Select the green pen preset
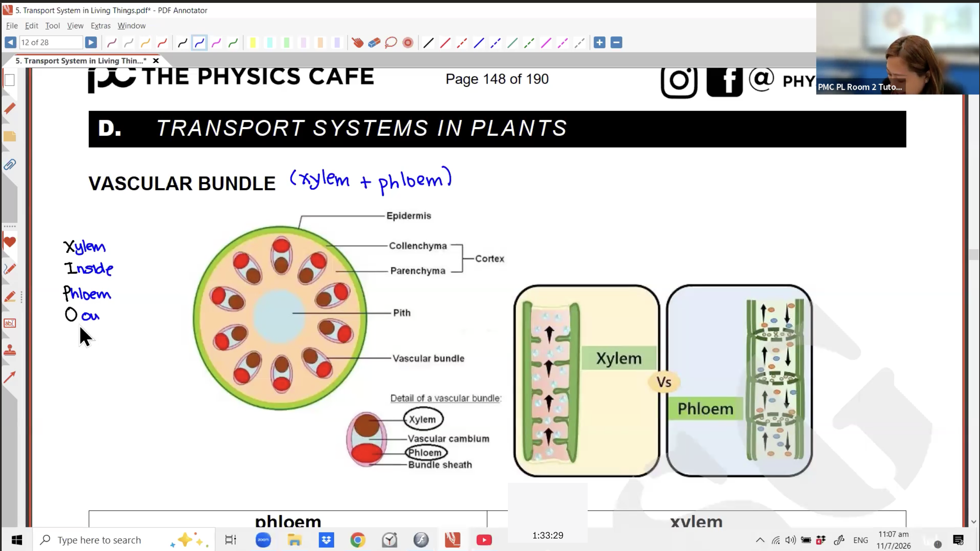 coord(233,42)
